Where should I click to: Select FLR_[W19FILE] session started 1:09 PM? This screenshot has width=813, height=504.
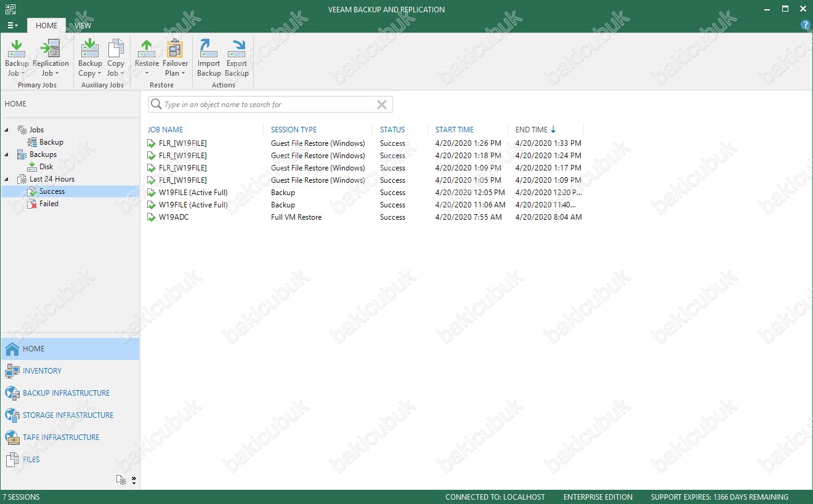pos(365,168)
